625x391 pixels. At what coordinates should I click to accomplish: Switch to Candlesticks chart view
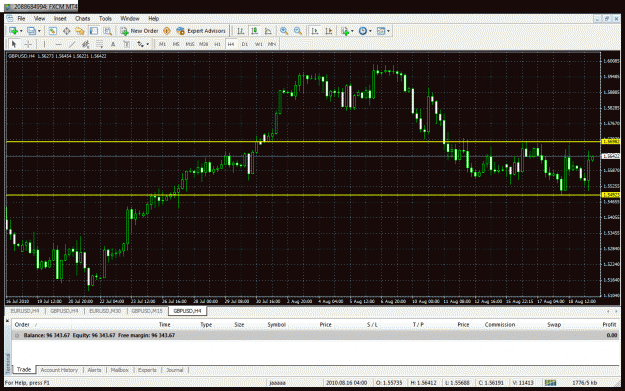(254, 31)
